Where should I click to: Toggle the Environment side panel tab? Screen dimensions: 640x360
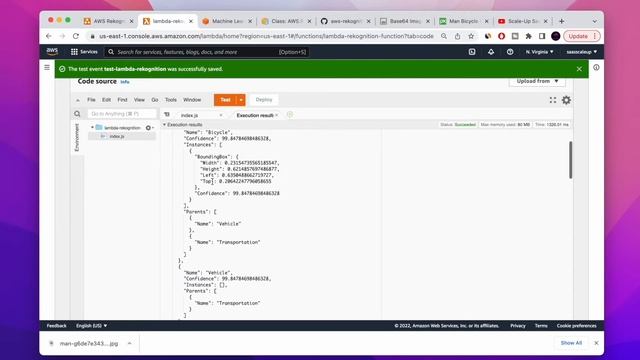[77, 137]
